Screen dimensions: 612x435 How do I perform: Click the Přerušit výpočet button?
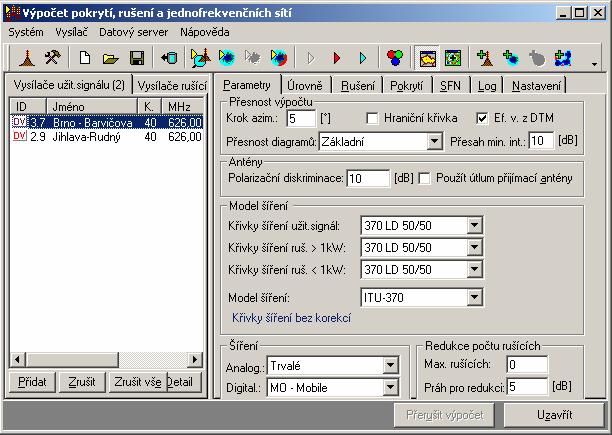tap(445, 415)
